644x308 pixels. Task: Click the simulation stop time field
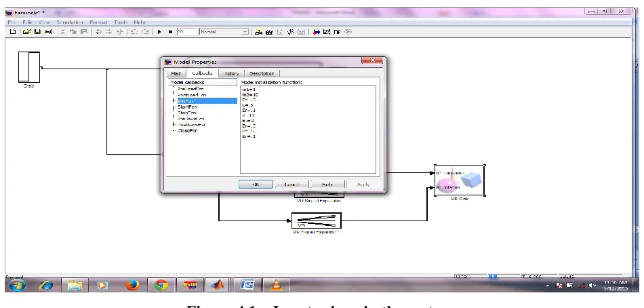coord(187,32)
